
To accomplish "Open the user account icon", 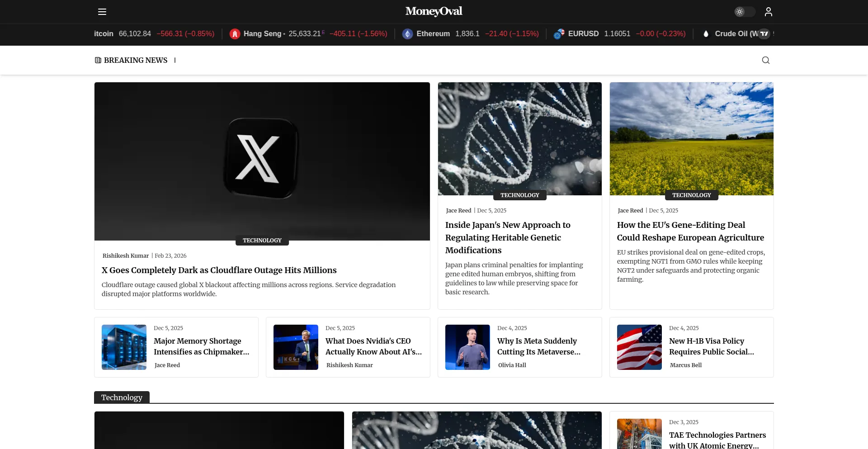I will (768, 12).
